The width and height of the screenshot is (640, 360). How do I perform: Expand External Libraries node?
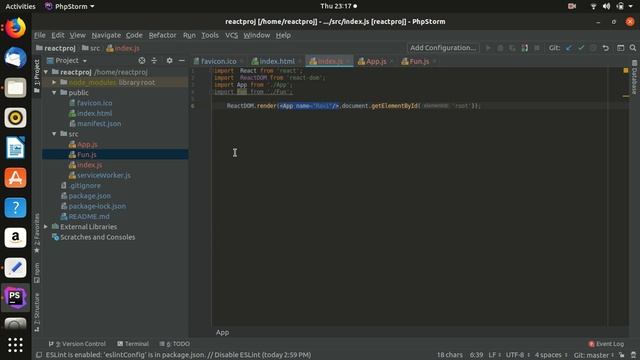[x=46, y=227]
